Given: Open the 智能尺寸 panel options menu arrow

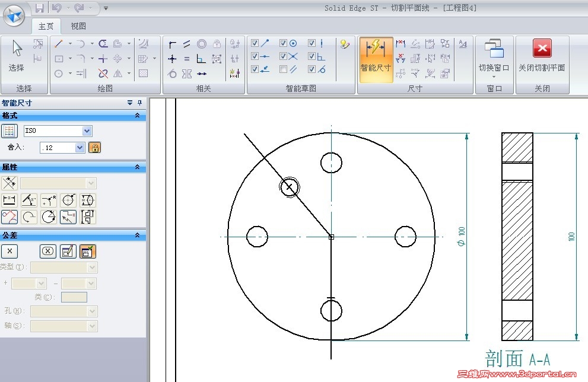Looking at the screenshot, I should (x=130, y=103).
